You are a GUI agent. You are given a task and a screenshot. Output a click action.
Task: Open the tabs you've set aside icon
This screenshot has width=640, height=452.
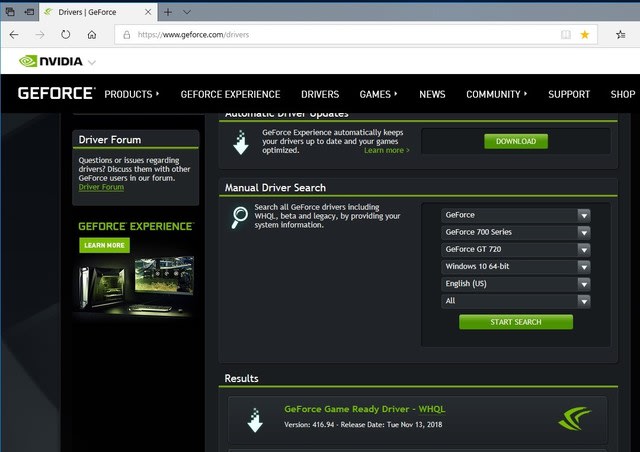(x=10, y=12)
